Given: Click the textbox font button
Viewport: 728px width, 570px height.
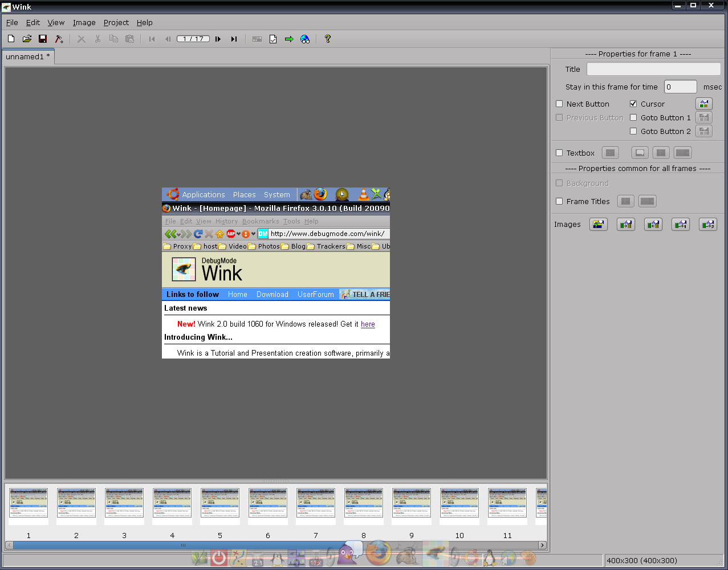Looking at the screenshot, I should [661, 153].
